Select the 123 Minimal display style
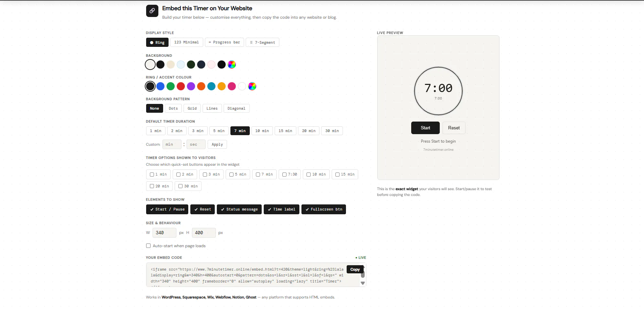Screen dimensions: 644x309 click(x=187, y=42)
